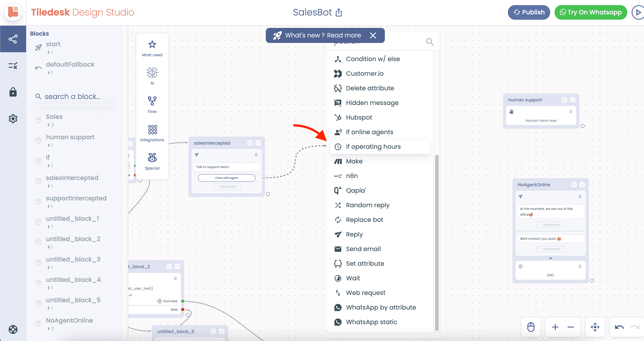The height and width of the screenshot is (341, 644).
Task: Select defaultFallback block in list
Action: tap(74, 68)
